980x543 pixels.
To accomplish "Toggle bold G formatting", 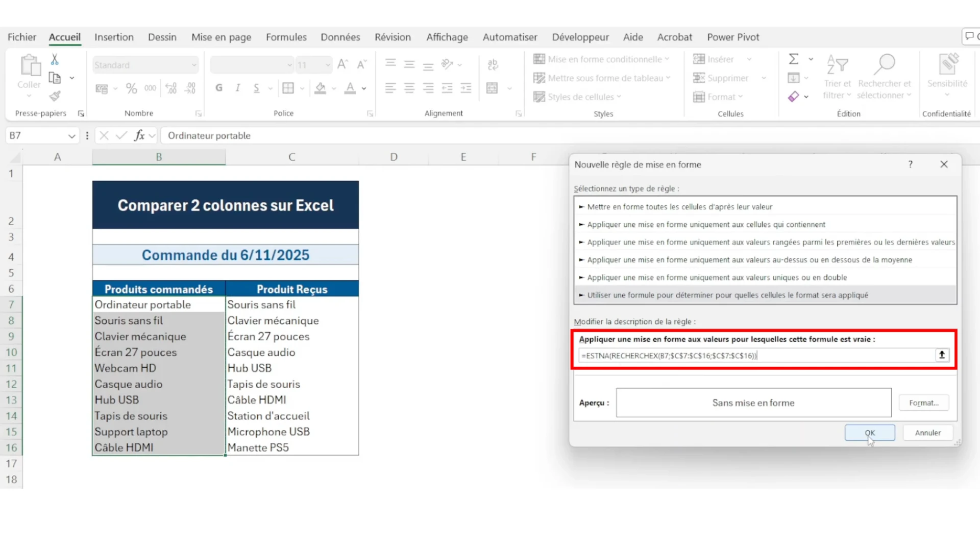I will pyautogui.click(x=219, y=88).
